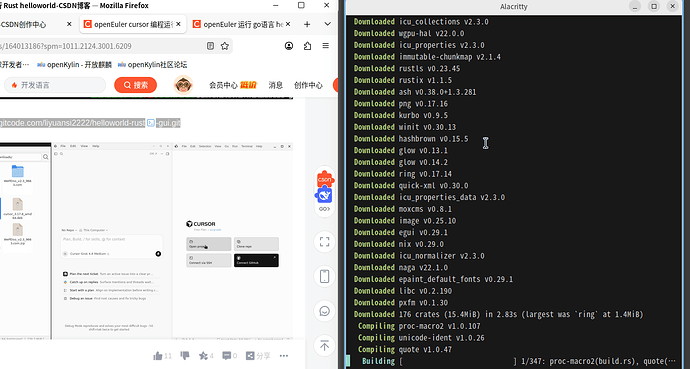Viewport: 690px width, 369px height.
Task: Maximize the Alacritty window
Action: click(x=654, y=6)
